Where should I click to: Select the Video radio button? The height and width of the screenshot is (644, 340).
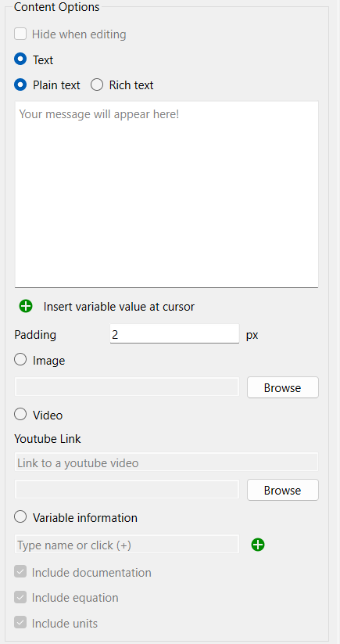(20, 415)
